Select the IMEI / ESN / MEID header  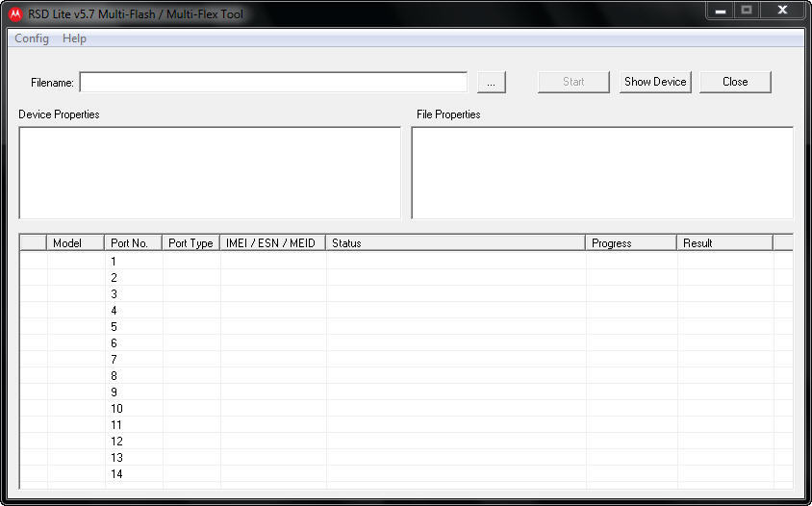272,243
